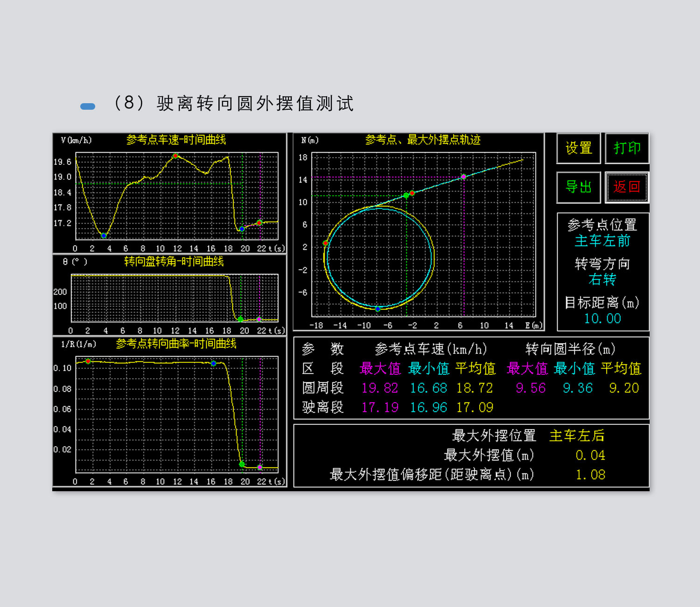Click red marker on left side of trajectory circle
Image resolution: width=700 pixels, height=607 pixels.
(x=326, y=243)
